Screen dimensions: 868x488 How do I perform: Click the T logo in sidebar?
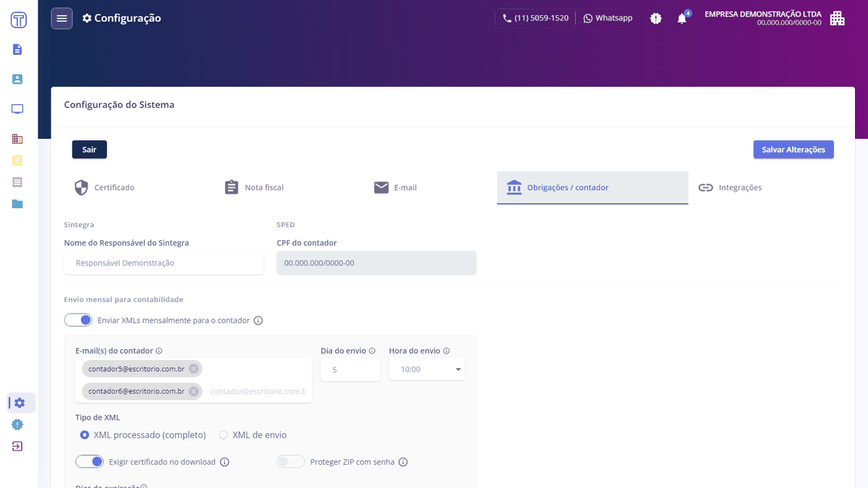[x=19, y=20]
